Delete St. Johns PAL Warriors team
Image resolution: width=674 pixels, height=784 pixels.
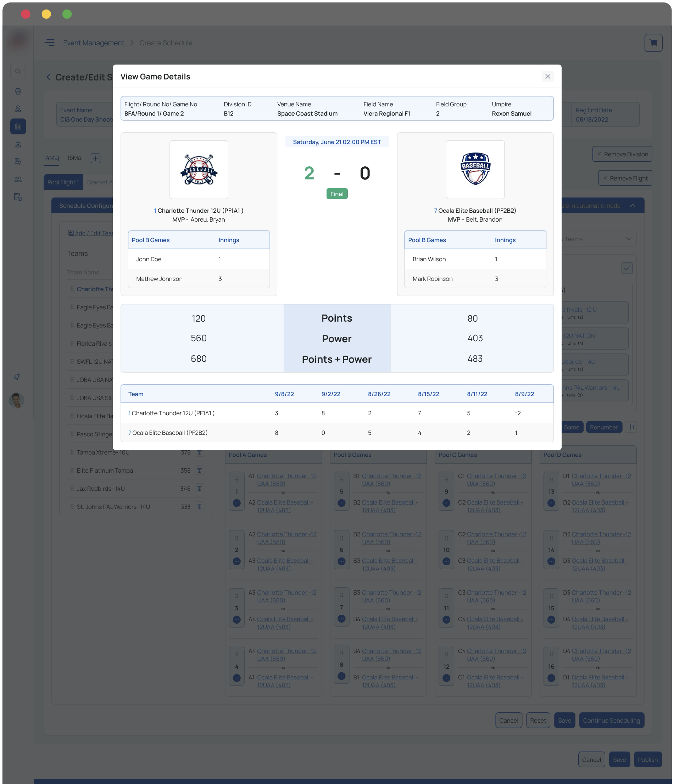200,507
